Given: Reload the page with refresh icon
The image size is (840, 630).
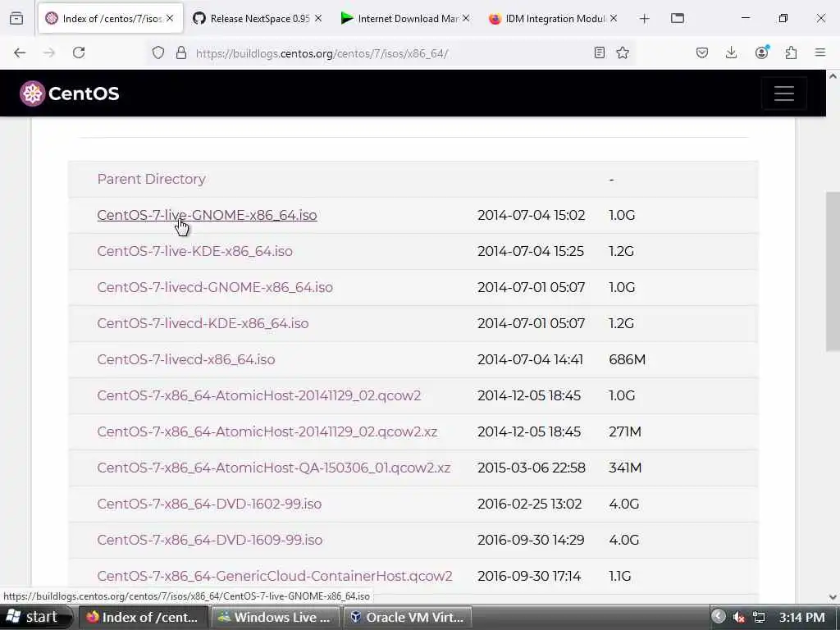Looking at the screenshot, I should click(x=79, y=52).
